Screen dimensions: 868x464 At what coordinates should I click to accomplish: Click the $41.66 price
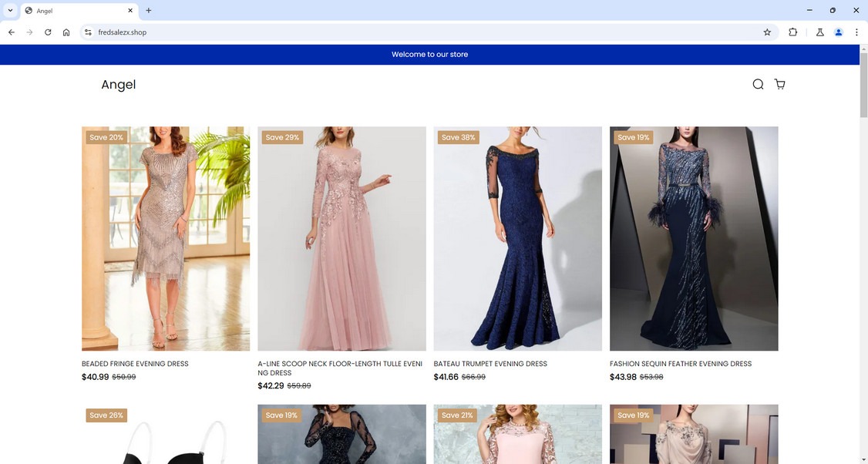tap(446, 377)
